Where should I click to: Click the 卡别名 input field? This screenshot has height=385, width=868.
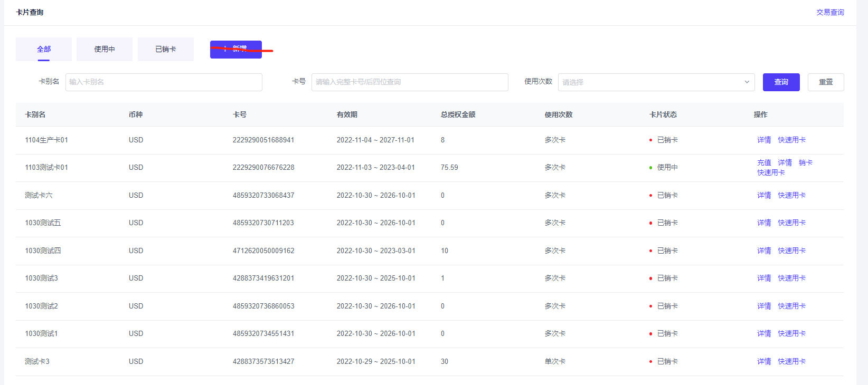click(164, 82)
